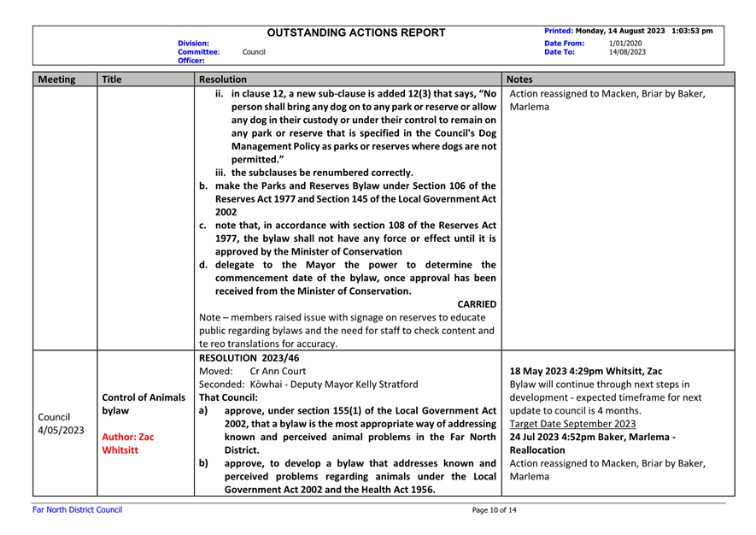This screenshot has height=535, width=756.
Task: Click the Committee value 'Council' in the header
Action: pyautogui.click(x=254, y=52)
